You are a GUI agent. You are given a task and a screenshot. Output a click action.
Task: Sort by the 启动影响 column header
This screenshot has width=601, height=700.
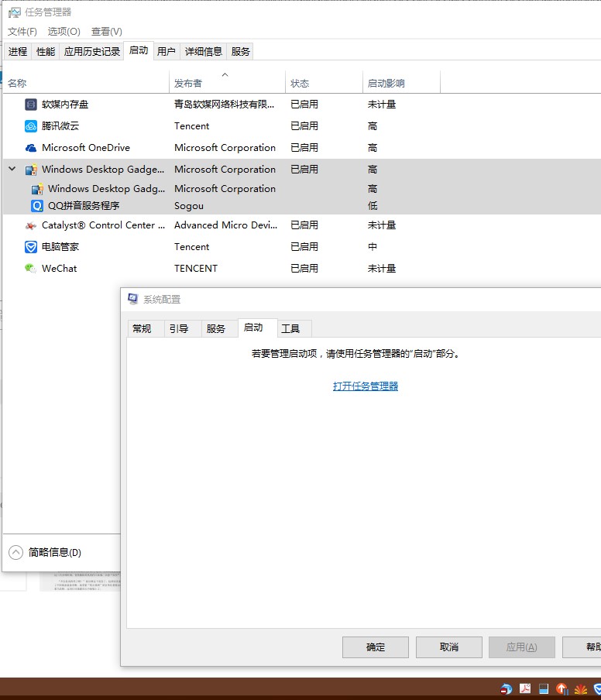click(x=401, y=83)
